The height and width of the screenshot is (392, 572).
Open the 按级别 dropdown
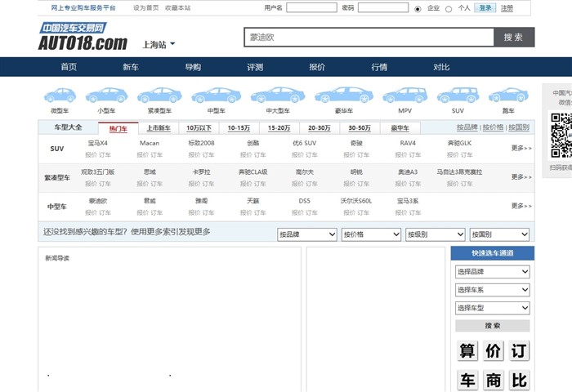point(436,234)
